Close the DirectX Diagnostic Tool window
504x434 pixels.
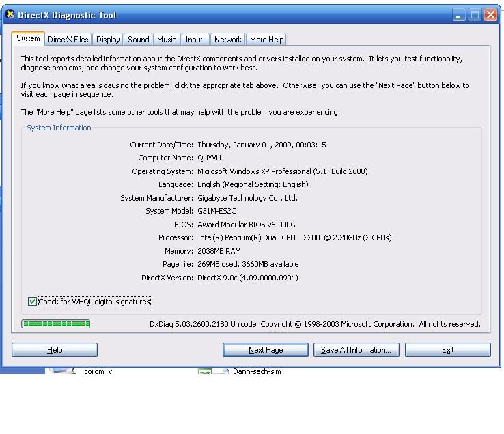[491, 15]
